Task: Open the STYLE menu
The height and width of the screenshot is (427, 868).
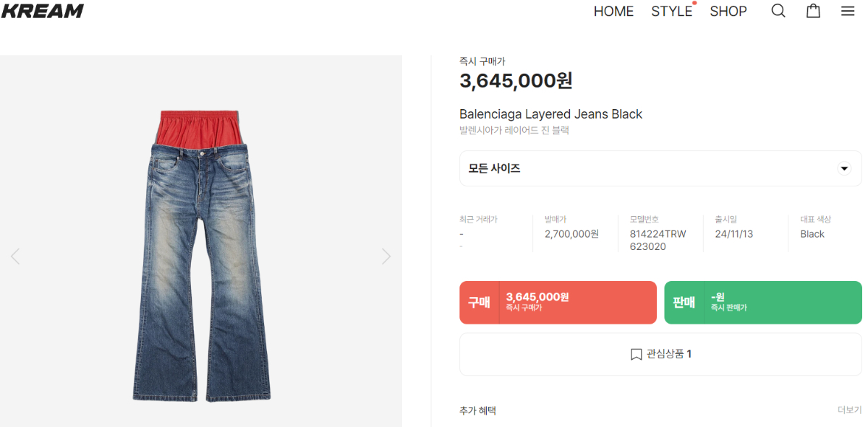Action: tap(671, 12)
